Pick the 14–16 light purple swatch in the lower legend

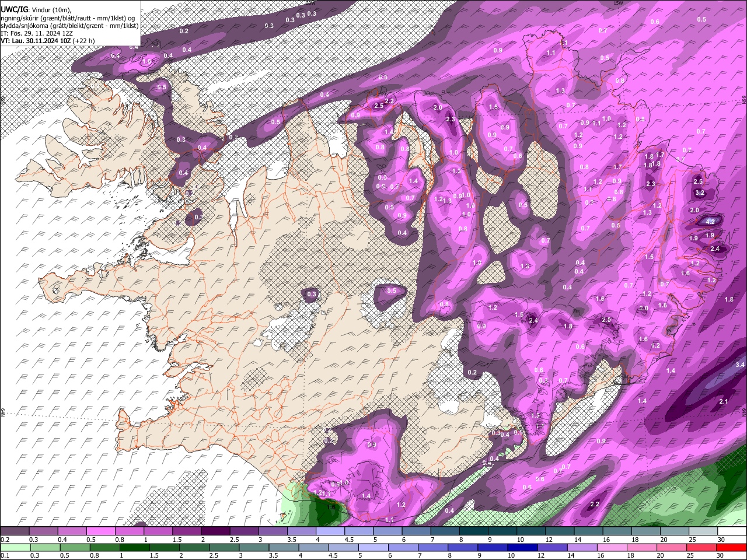582,547
